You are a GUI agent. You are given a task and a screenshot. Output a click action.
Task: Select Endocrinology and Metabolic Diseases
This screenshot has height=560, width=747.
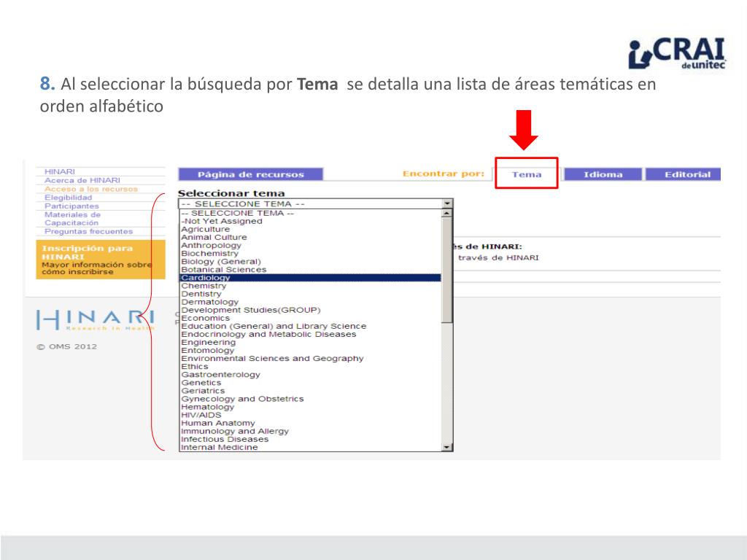pyautogui.click(x=311, y=334)
